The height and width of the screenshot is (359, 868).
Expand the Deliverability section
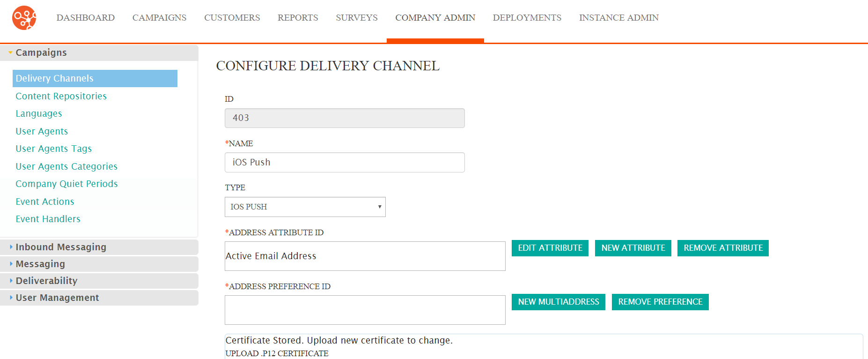99,281
